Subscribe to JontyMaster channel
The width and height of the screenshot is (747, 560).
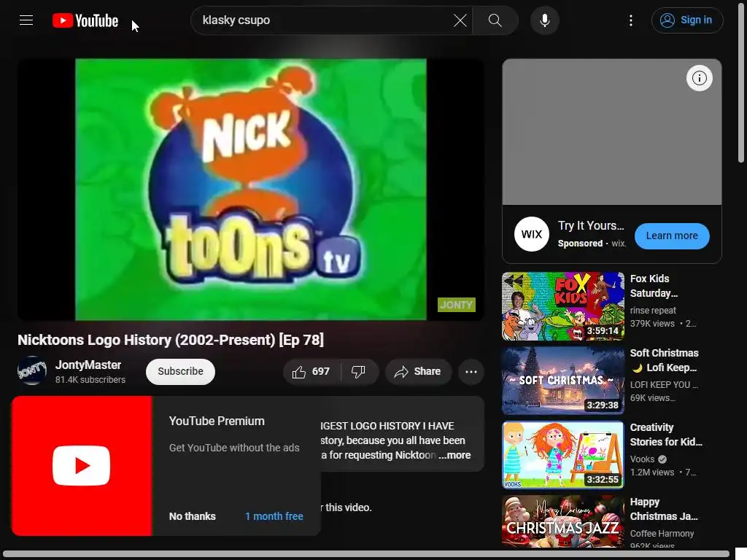tap(180, 371)
